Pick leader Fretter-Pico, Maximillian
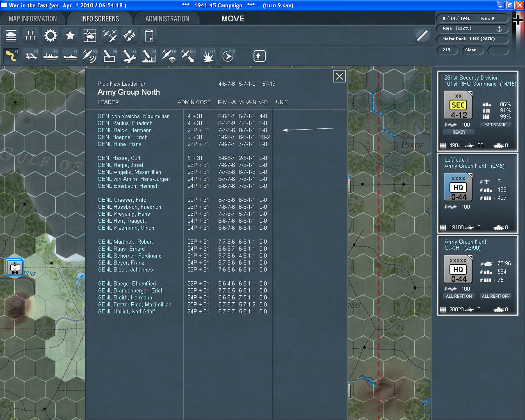 [x=135, y=305]
